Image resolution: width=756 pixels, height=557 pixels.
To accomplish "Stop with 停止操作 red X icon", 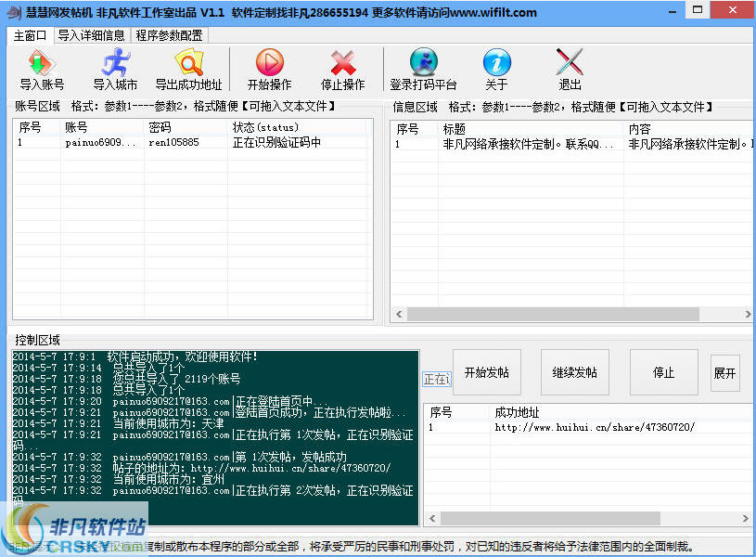I will pyautogui.click(x=343, y=63).
